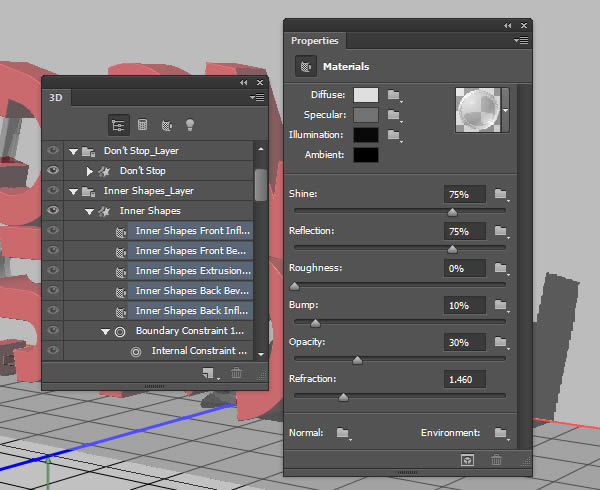The width and height of the screenshot is (600, 490).
Task: Click material preview sphere thumbnail
Action: (x=478, y=110)
